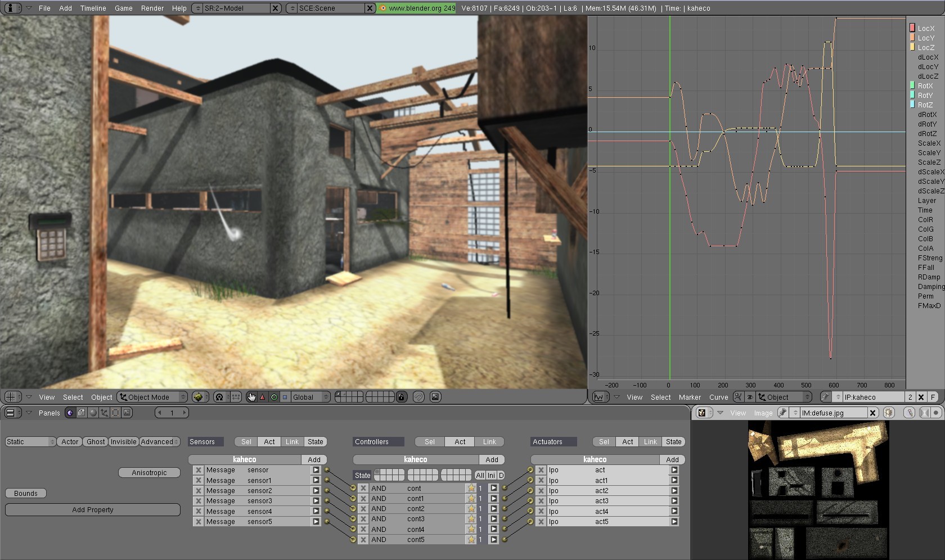Screen dimensions: 945x560
Task: Toggle the Ghost physics button
Action: pos(96,442)
